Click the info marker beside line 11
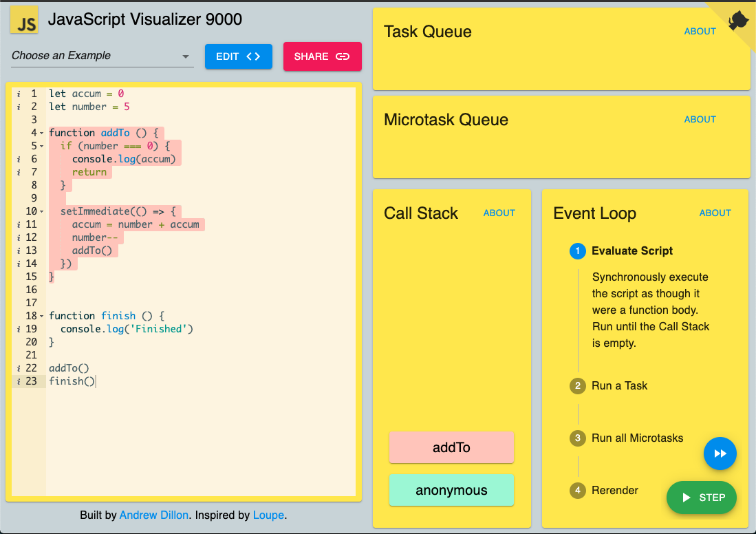Image resolution: width=756 pixels, height=534 pixels. click(x=19, y=224)
